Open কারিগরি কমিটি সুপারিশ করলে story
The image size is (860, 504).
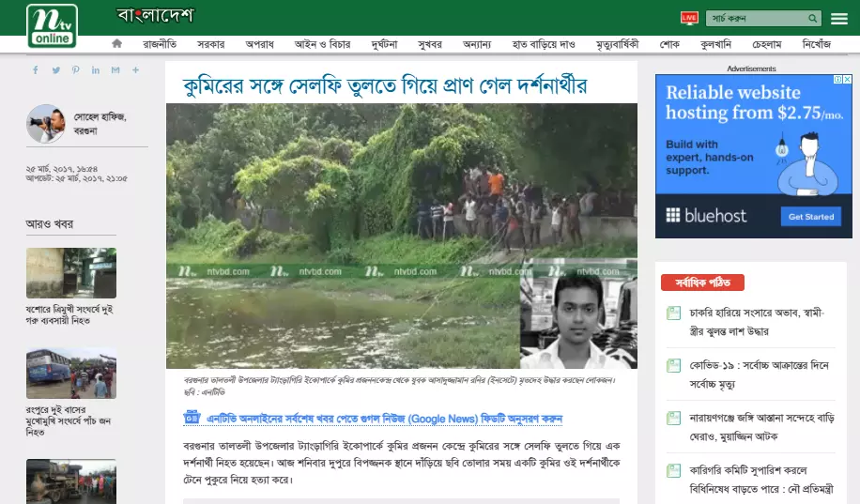761,480
